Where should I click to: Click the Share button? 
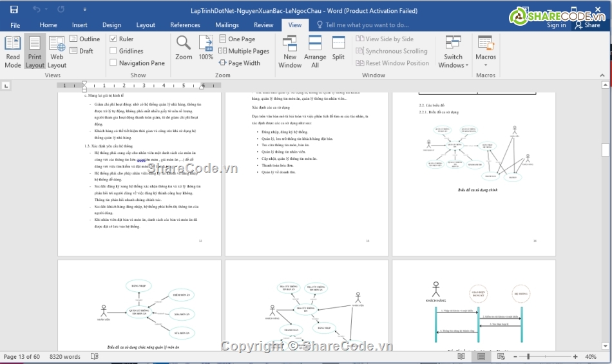(x=588, y=25)
